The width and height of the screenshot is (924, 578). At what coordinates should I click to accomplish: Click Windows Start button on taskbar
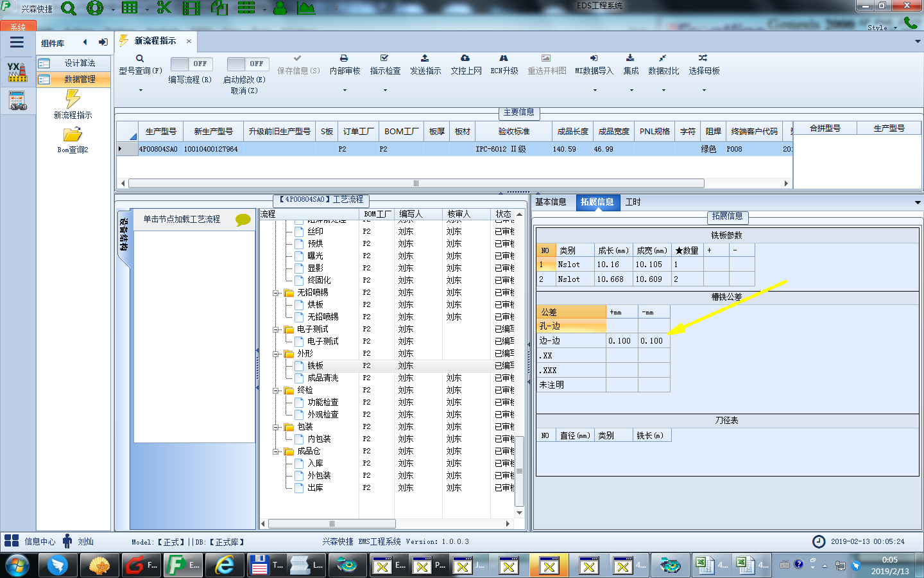[x=17, y=565]
